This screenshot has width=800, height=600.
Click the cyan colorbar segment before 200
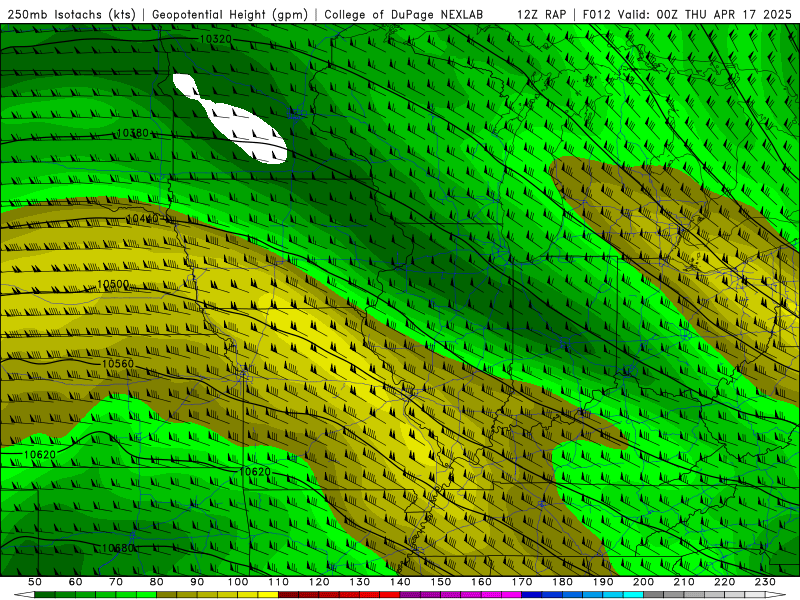point(633,595)
